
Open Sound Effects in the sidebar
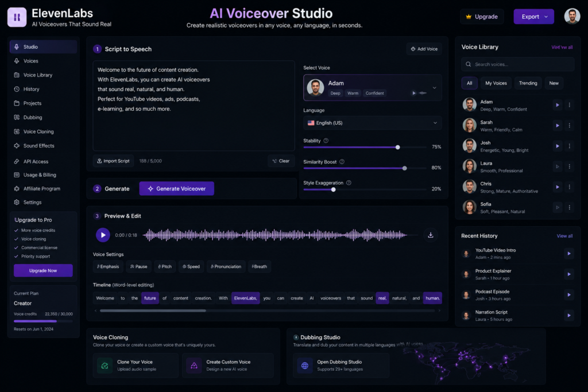pos(43,146)
